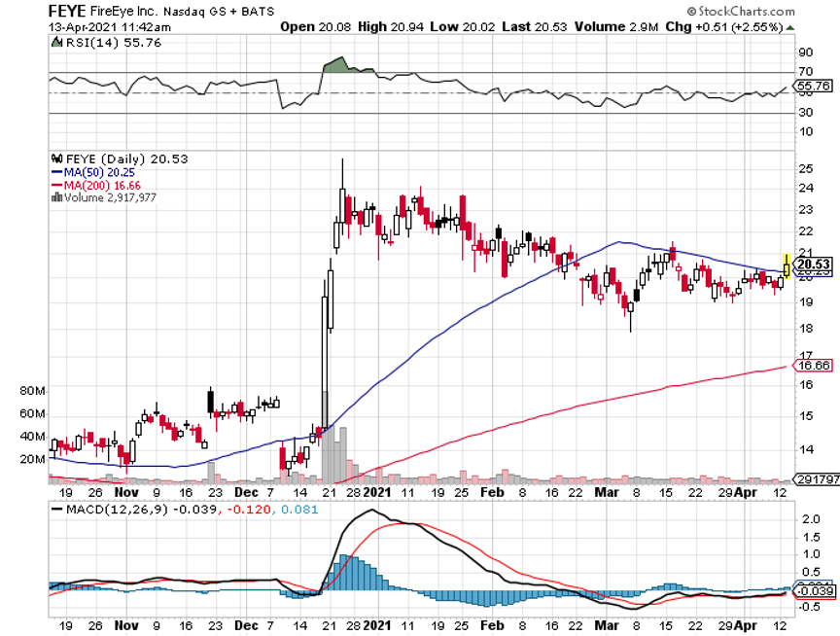
Task: Click the Apr label on price chart axis
Action: click(x=745, y=492)
